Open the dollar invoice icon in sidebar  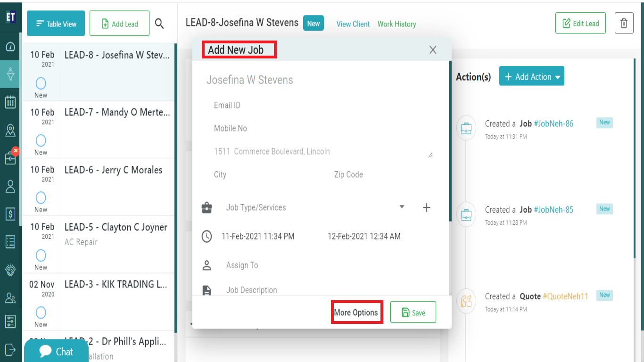point(10,214)
